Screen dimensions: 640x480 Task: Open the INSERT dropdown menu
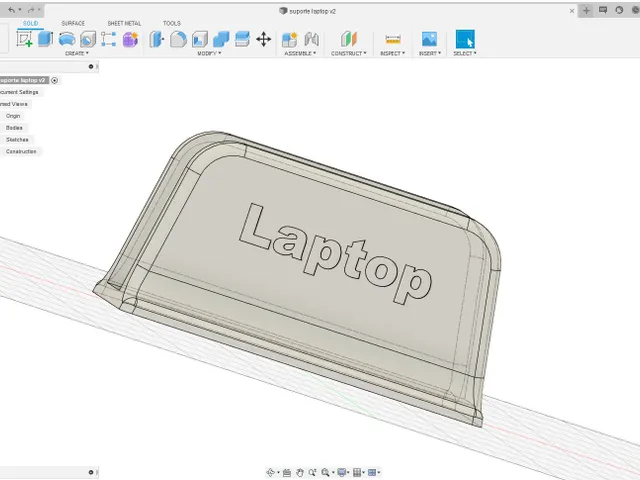430,53
